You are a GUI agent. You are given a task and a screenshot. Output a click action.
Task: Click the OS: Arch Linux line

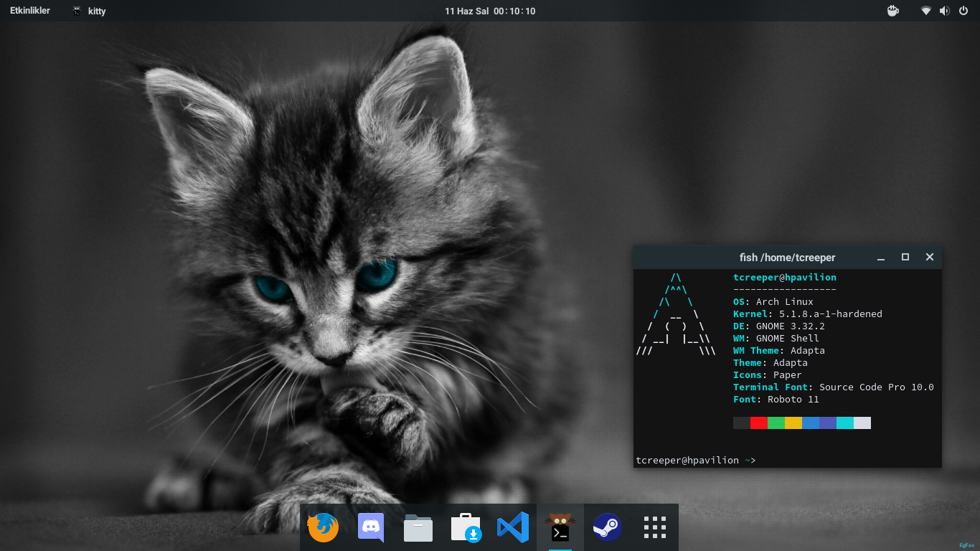(x=773, y=302)
